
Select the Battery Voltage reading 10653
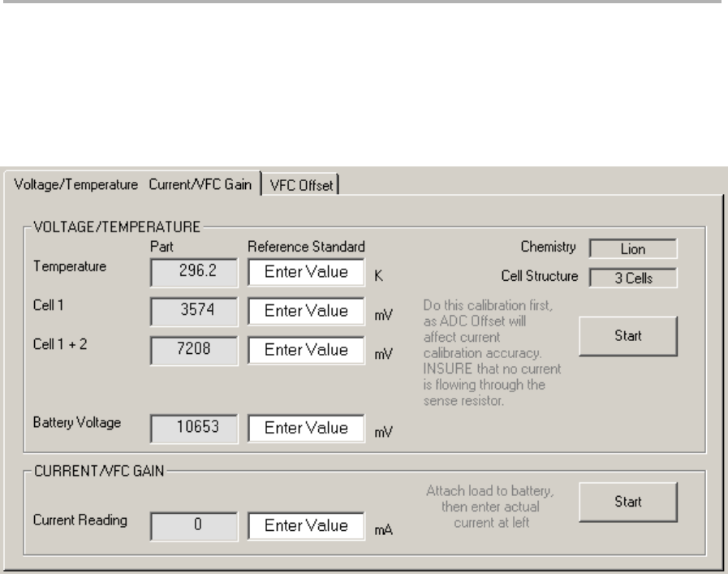(194, 428)
